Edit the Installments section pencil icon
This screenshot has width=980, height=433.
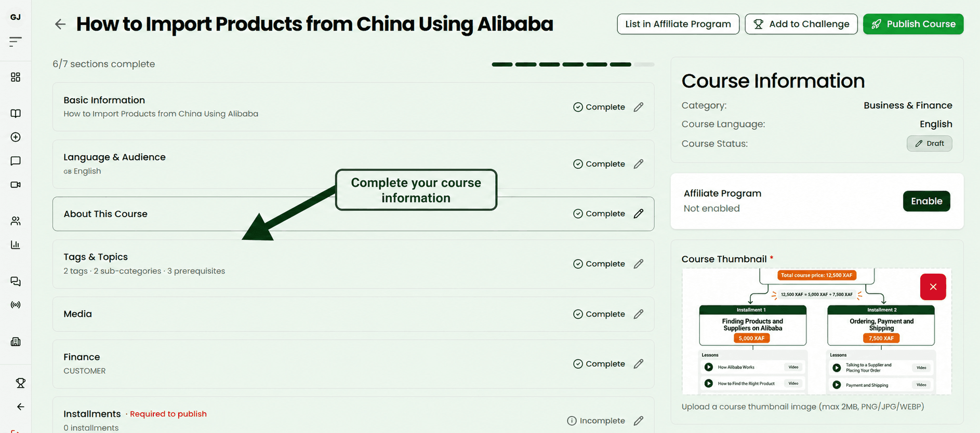pos(639,421)
